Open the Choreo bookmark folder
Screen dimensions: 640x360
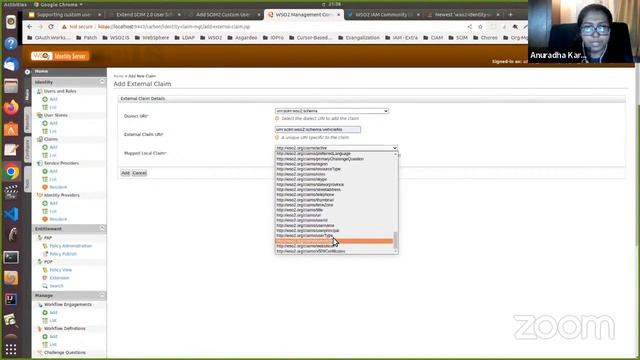485,38
